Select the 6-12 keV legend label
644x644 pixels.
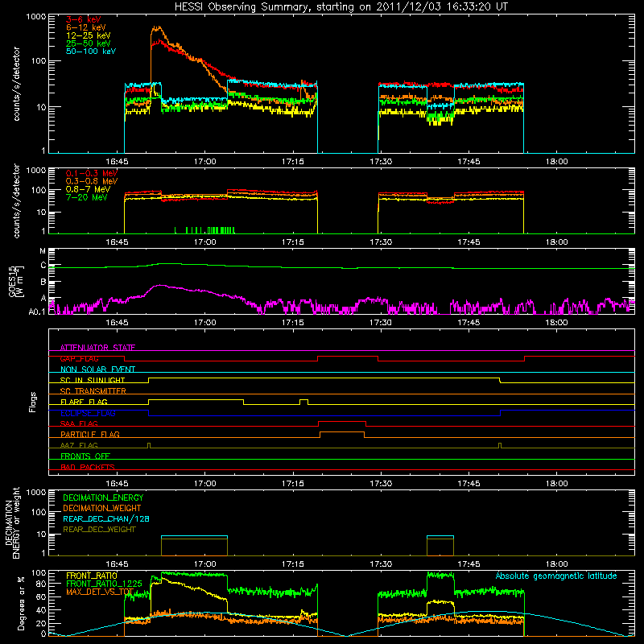[85, 27]
